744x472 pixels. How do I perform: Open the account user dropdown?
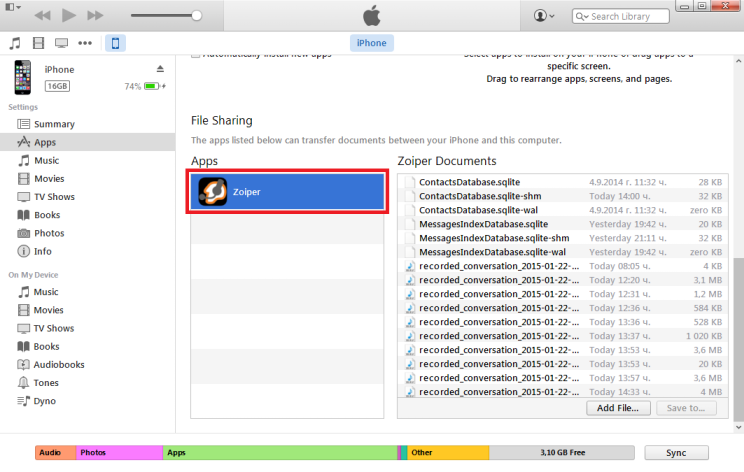(x=544, y=16)
